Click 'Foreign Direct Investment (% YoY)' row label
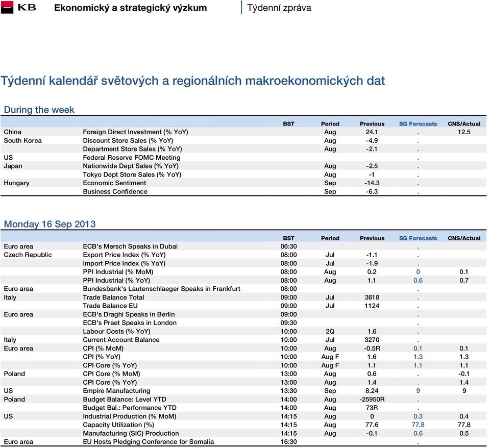Image resolution: width=490 pixels, height=448 pixels. pos(135,132)
